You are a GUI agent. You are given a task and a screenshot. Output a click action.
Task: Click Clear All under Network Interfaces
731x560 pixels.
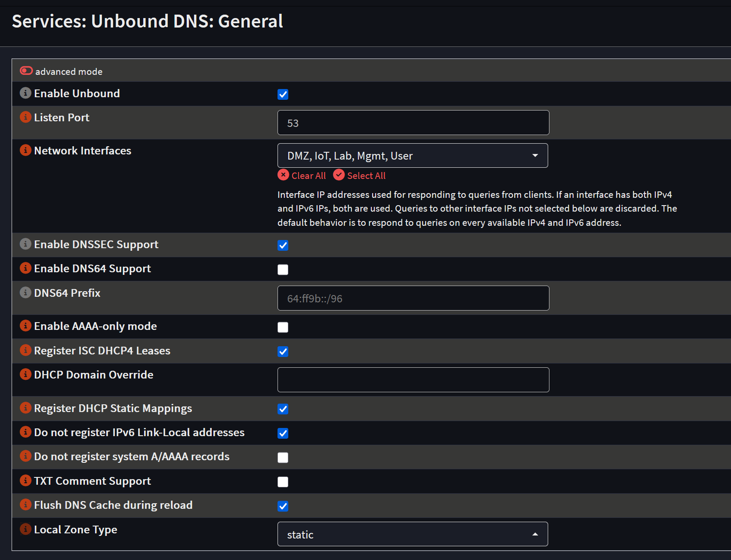coord(302,175)
